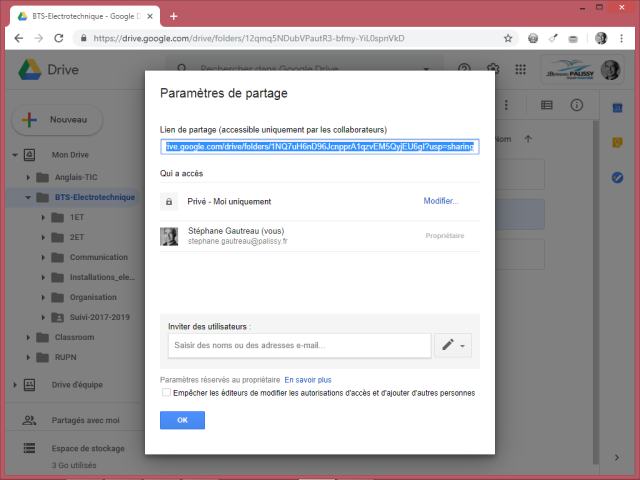Click the Modifier... link
The width and height of the screenshot is (640, 480).
[441, 201]
